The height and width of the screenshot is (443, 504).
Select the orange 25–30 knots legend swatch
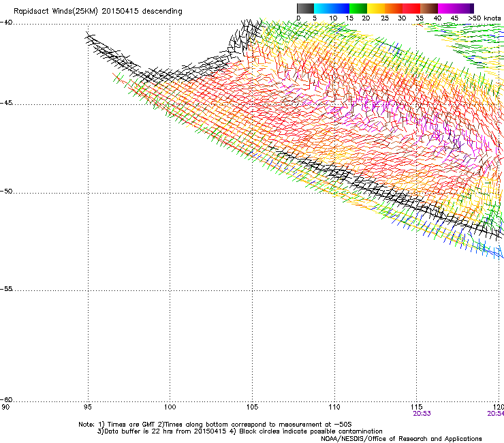(394, 8)
